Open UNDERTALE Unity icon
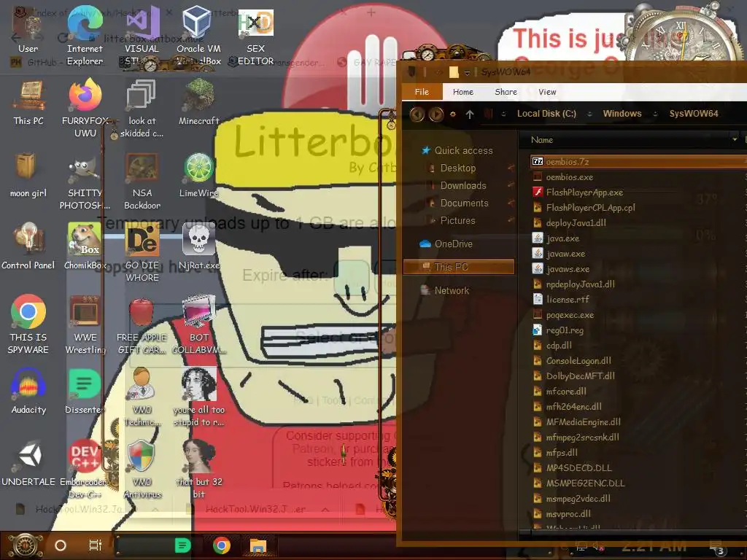This screenshot has height=560, width=747. coord(28,464)
